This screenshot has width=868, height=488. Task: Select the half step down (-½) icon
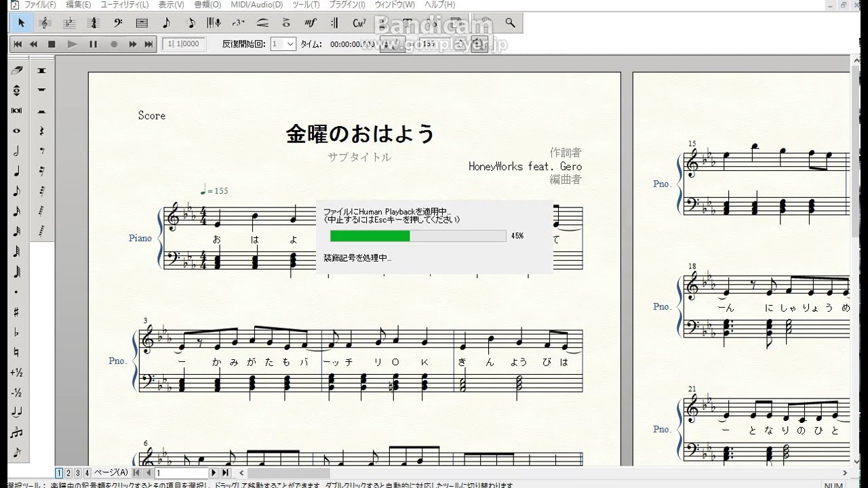pos(17,392)
